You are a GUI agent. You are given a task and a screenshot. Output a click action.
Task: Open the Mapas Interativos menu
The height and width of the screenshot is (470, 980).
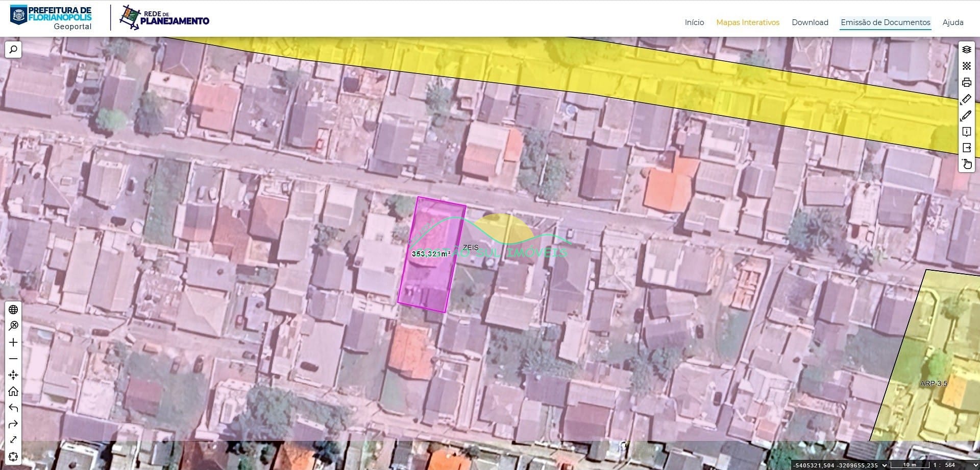[748, 22]
